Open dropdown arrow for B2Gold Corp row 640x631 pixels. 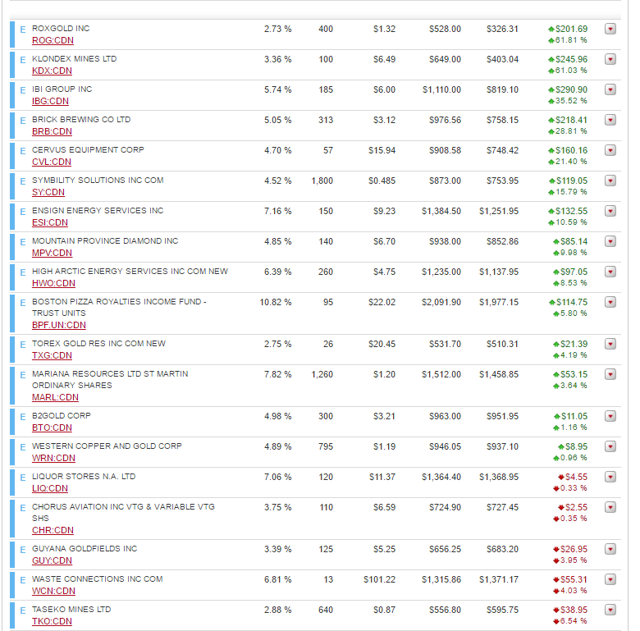click(x=610, y=416)
